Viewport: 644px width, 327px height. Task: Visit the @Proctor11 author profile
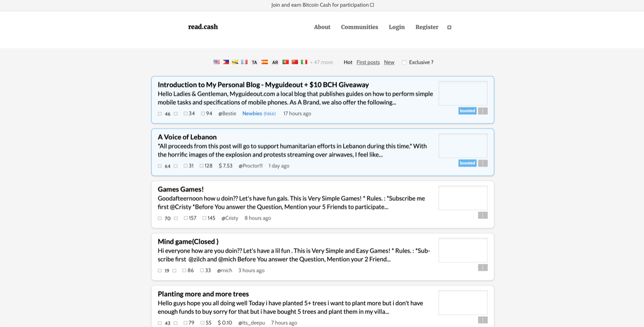coord(251,166)
